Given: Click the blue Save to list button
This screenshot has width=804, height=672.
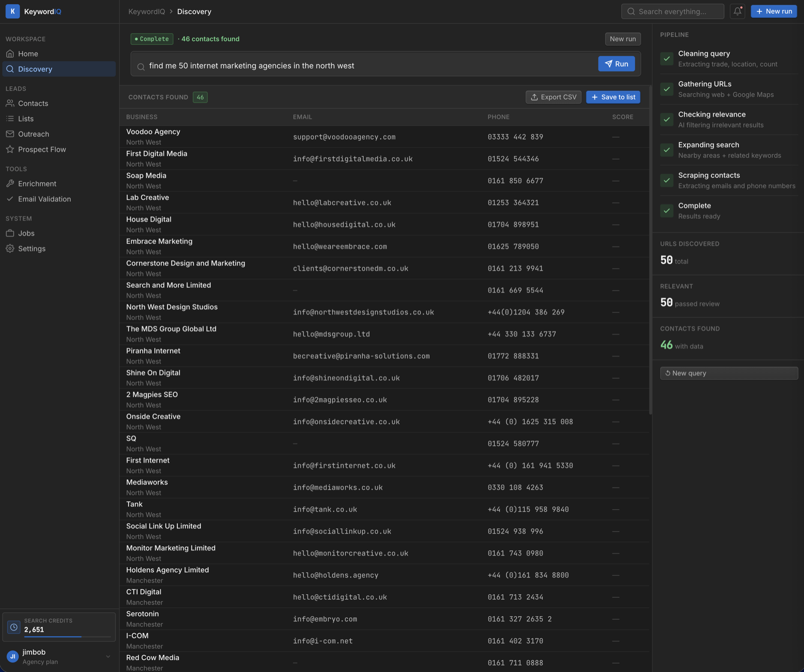Looking at the screenshot, I should [x=613, y=97].
